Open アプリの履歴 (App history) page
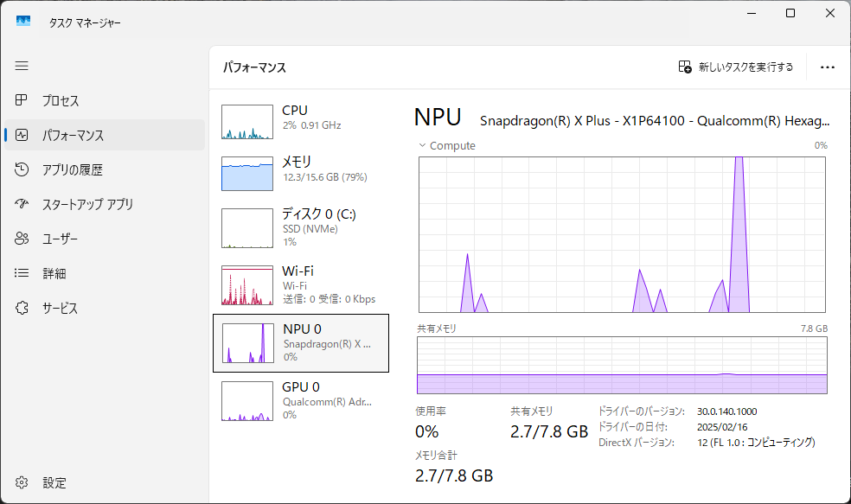 [22, 169]
